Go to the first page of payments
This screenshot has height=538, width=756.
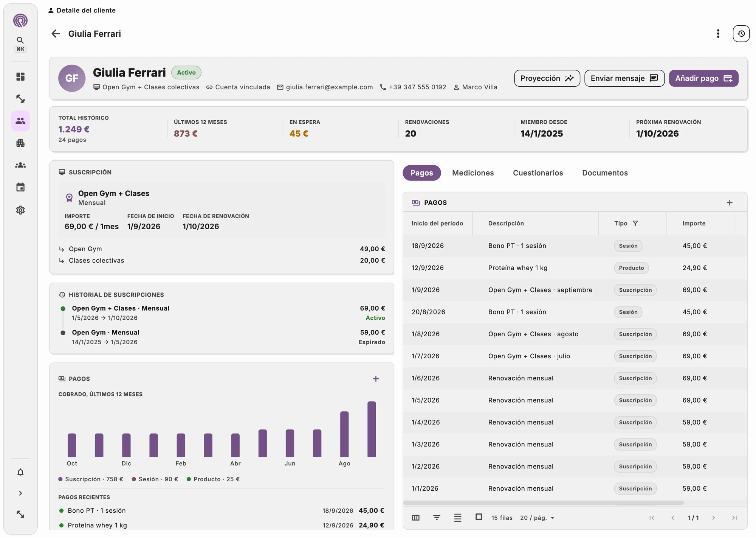(x=652, y=518)
